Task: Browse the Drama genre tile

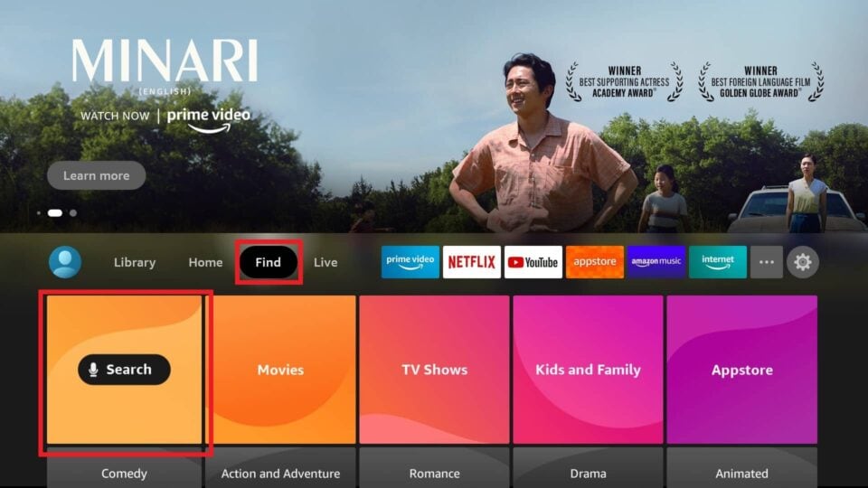Action: coord(588,468)
